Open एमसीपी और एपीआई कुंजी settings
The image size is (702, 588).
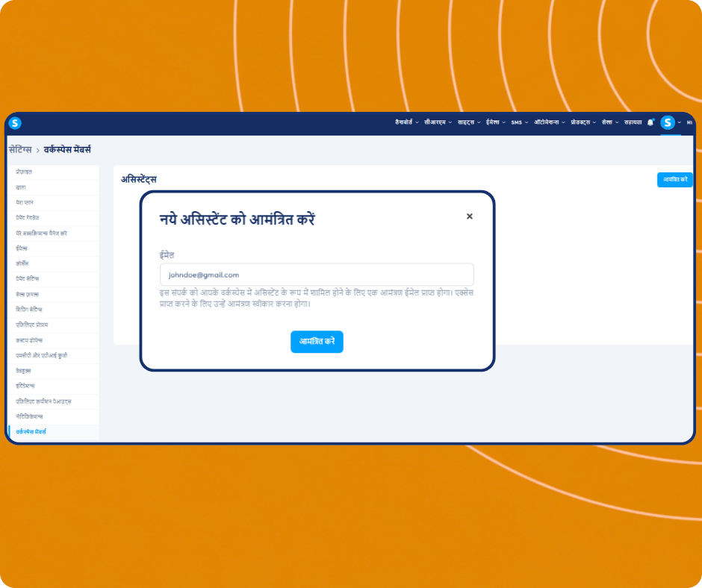point(53,355)
